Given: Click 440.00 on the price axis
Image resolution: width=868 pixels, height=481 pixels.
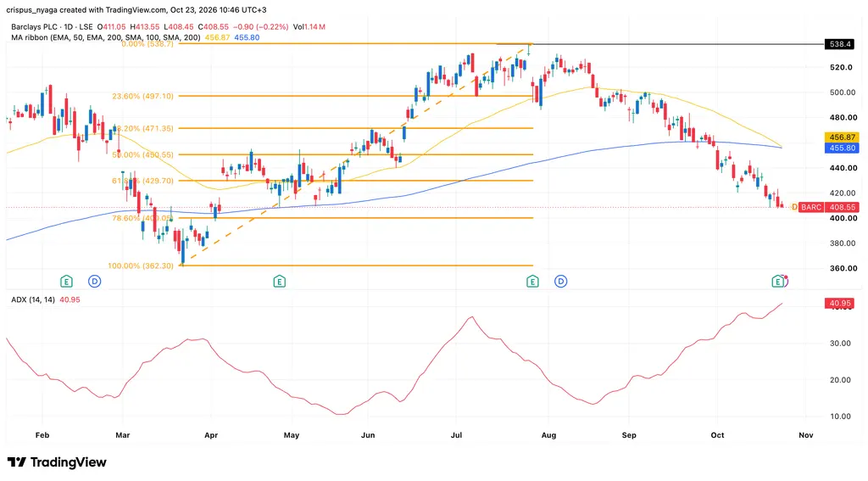Looking at the screenshot, I should pyautogui.click(x=843, y=168).
